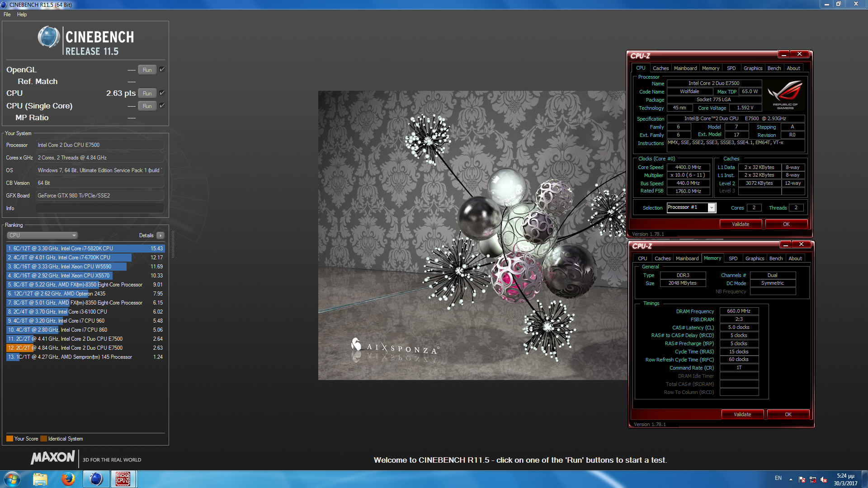Click the Identical System brown legend swatch
868x488 pixels.
pos(43,439)
